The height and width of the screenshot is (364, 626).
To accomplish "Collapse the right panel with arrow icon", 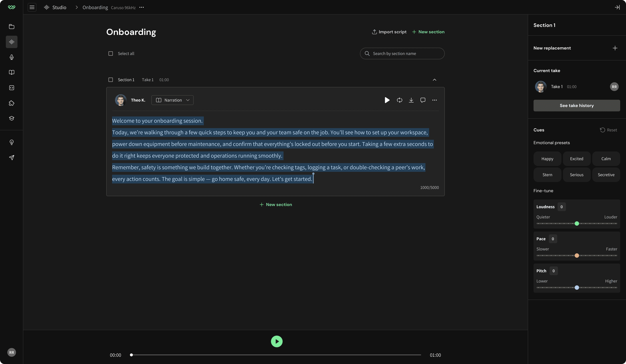I will [617, 7].
